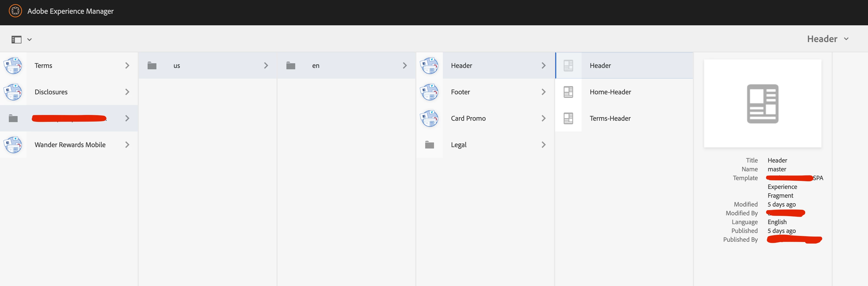
Task: Open the Card Promo row
Action: click(485, 119)
